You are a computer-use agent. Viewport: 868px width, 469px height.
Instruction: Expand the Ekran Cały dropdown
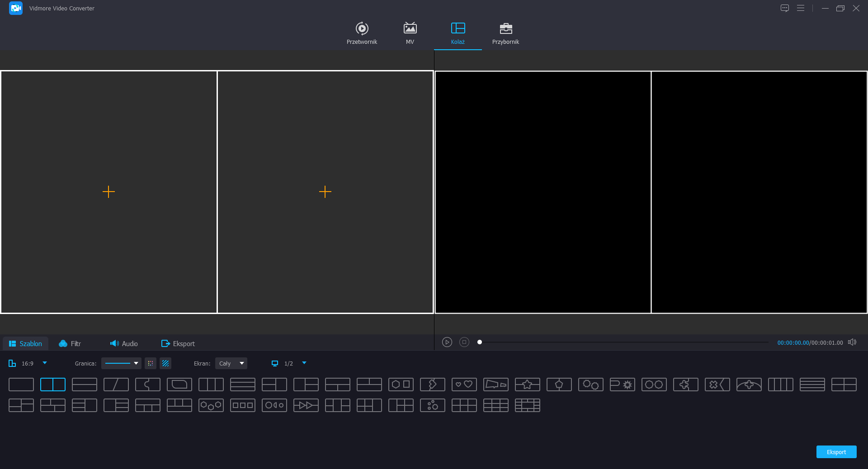click(231, 363)
